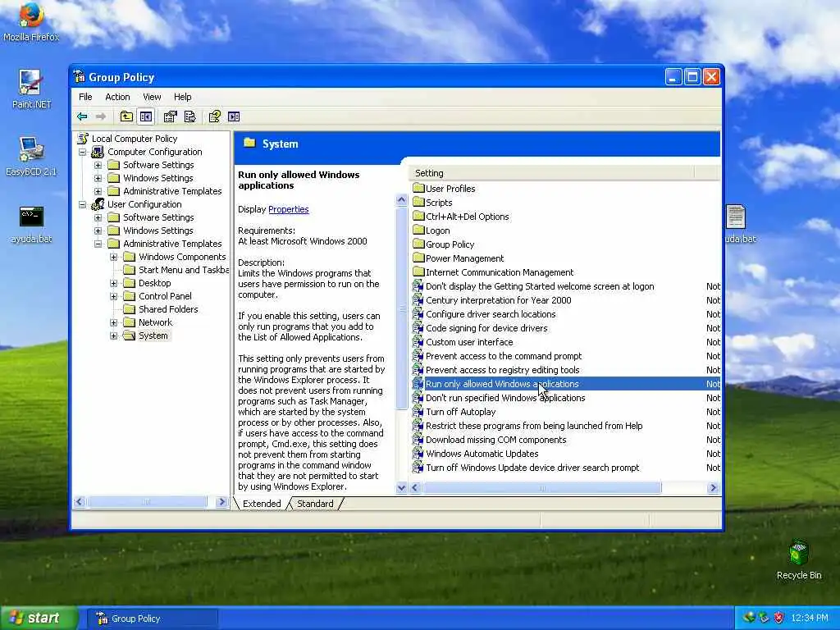Click the security shield tray icon
840x630 pixels.
(778, 618)
